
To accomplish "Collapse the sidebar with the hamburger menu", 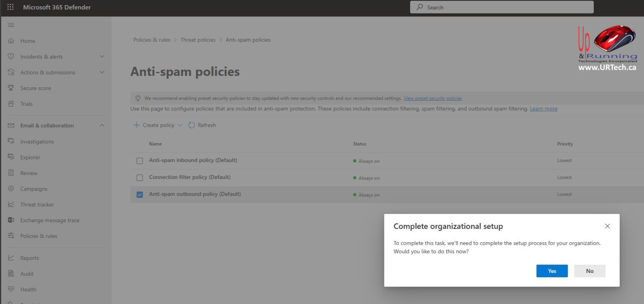I will coord(11,24).
